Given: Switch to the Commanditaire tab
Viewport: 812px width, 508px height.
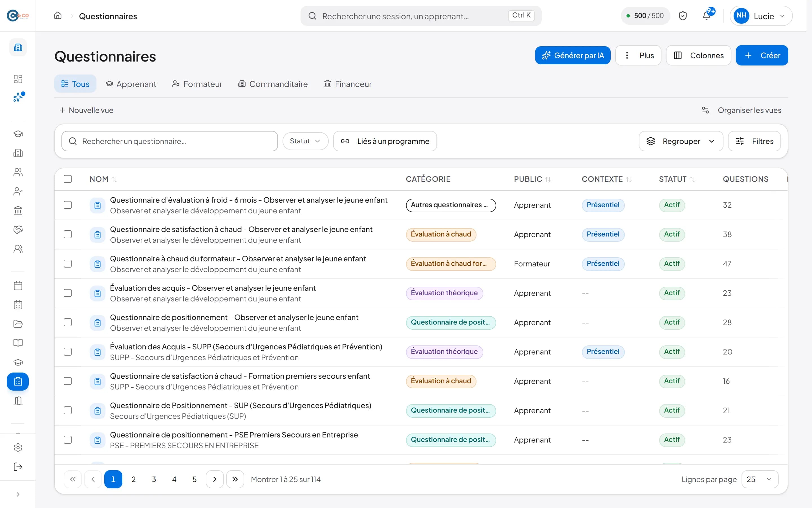Looking at the screenshot, I should 273,84.
